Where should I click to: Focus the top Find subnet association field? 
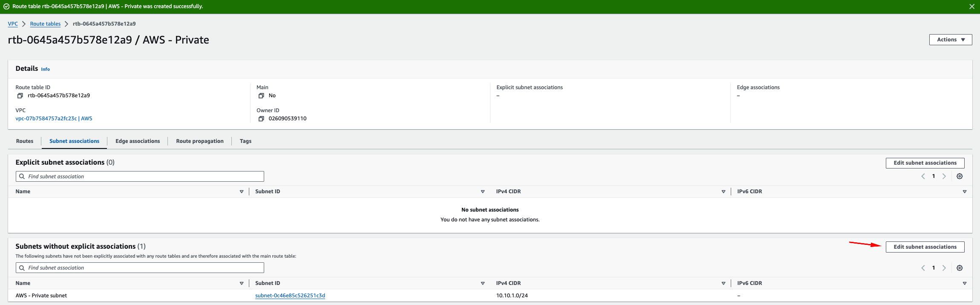(x=140, y=177)
